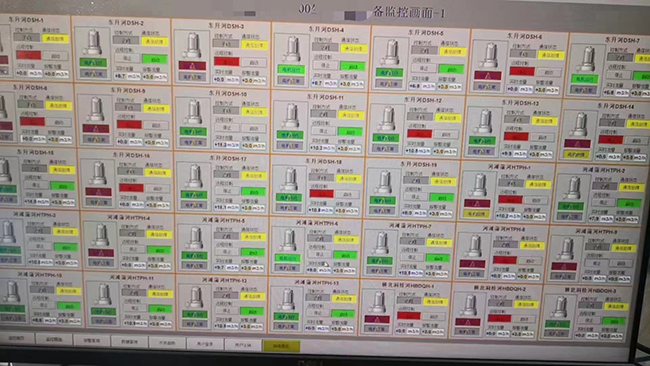
Task: Toggle the green start button in DSH-11
Action: tap(350, 132)
